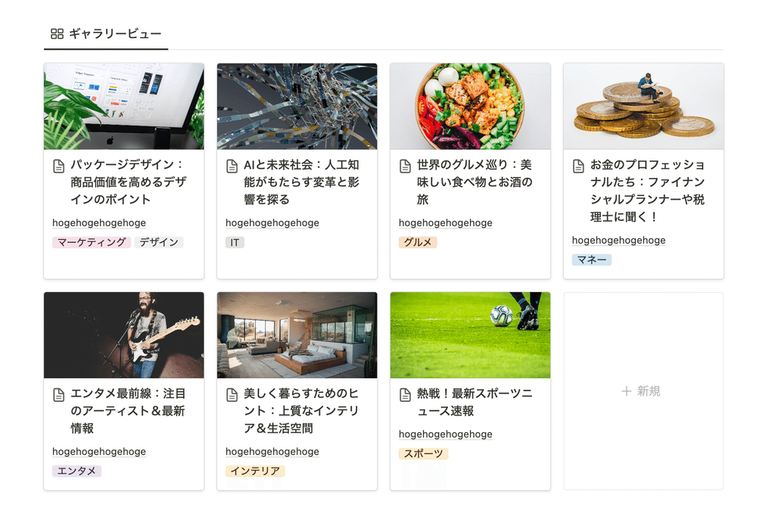
Task: Switch to the ギャラリービュー tab
Action: click(x=106, y=33)
